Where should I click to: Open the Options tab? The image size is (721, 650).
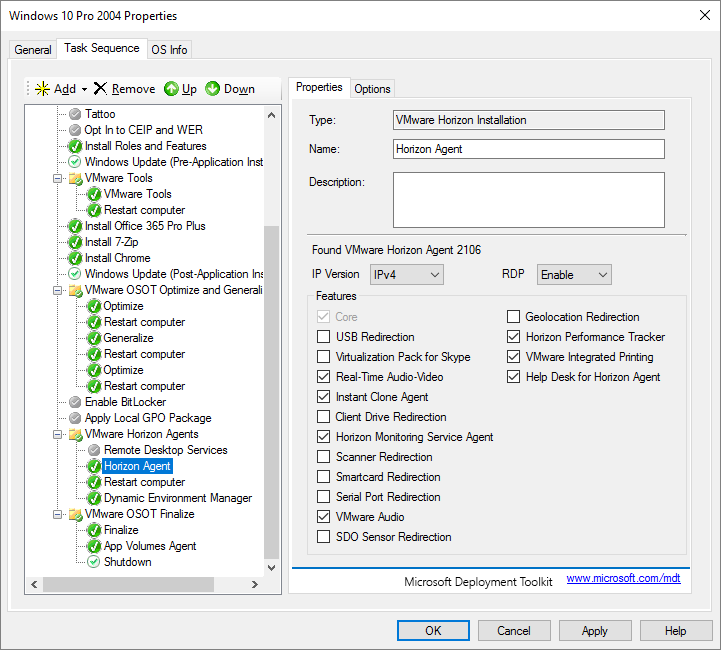click(x=372, y=89)
